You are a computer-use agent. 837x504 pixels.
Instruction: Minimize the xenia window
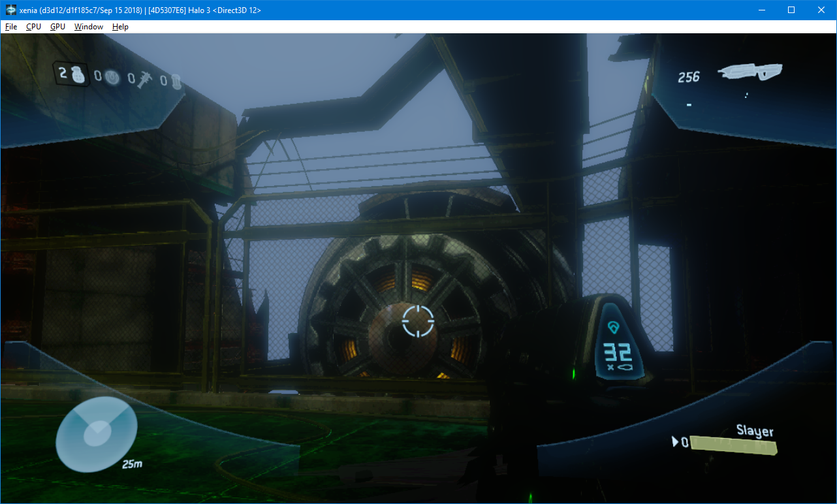pos(761,10)
